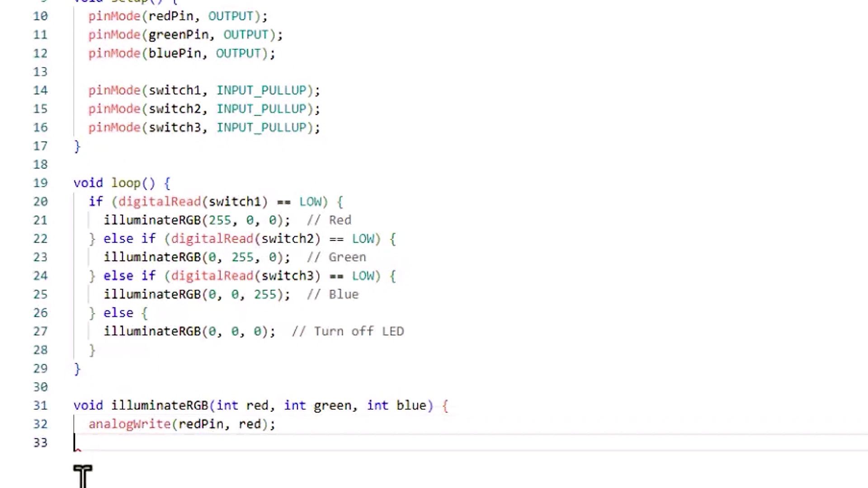Click the closing brace on line 29
This screenshot has height=488, width=868.
(77, 368)
